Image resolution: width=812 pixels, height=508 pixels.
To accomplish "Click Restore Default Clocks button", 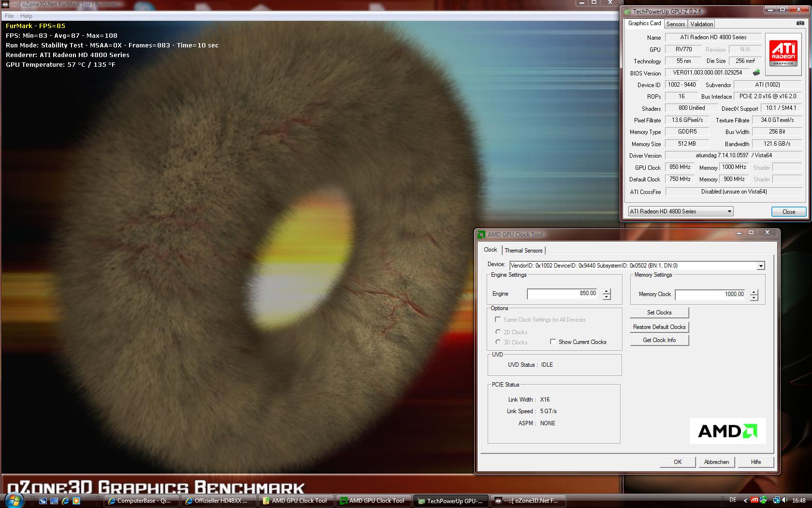I will (x=659, y=327).
